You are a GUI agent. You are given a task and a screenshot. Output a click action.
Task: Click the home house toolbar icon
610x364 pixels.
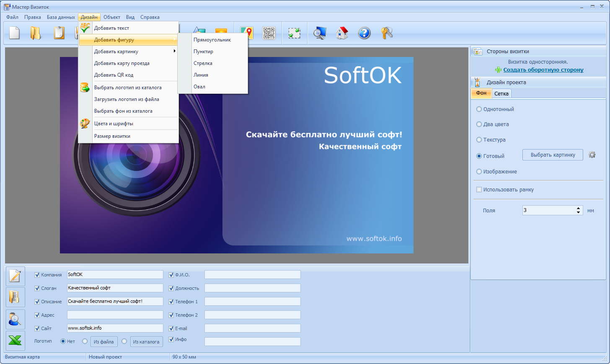342,33
